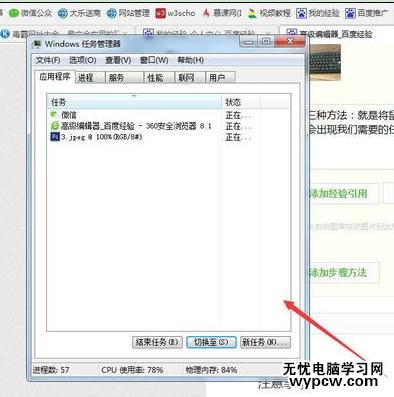Click the WeChat icon in task list
Image resolution: width=394 pixels, height=397 pixels.
click(x=54, y=115)
